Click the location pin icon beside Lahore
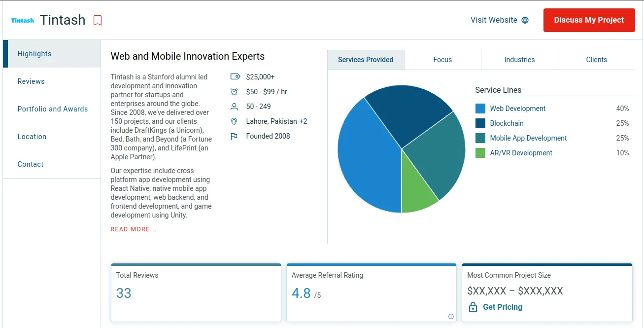The image size is (644, 328). coord(235,121)
